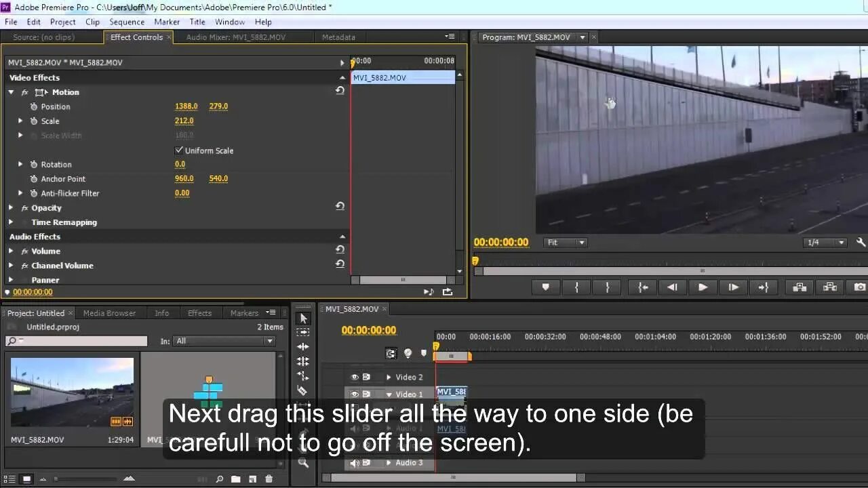Click Go to Out point button
The image size is (868, 488).
tap(764, 287)
